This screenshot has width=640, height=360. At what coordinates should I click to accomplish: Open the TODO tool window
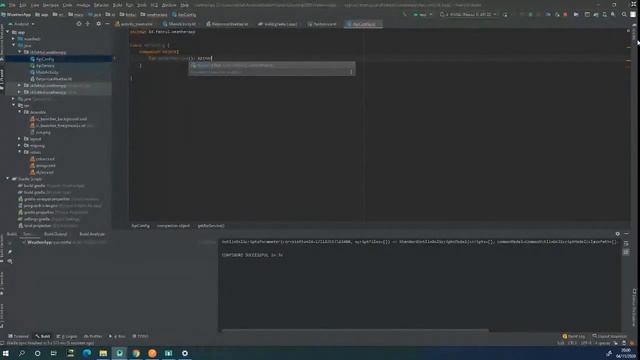point(140,336)
